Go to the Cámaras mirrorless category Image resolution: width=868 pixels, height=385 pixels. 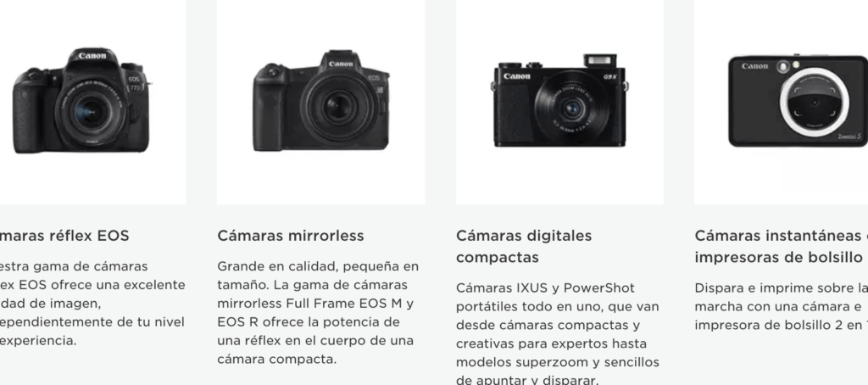(291, 236)
